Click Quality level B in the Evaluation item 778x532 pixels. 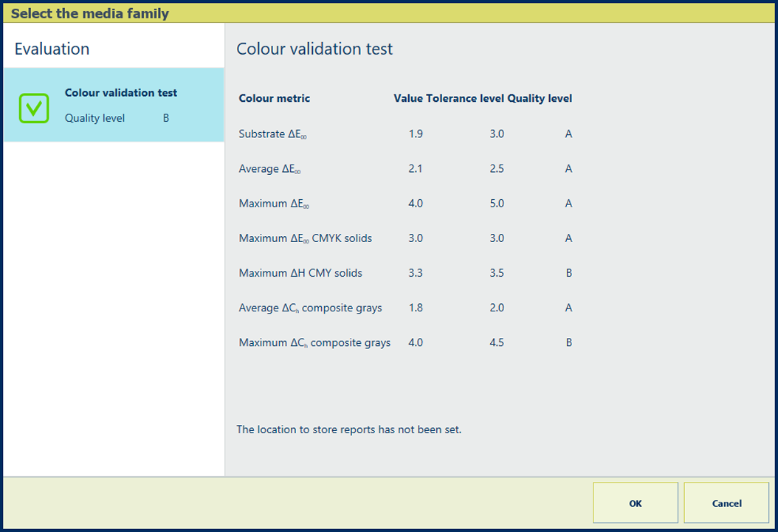[117, 118]
